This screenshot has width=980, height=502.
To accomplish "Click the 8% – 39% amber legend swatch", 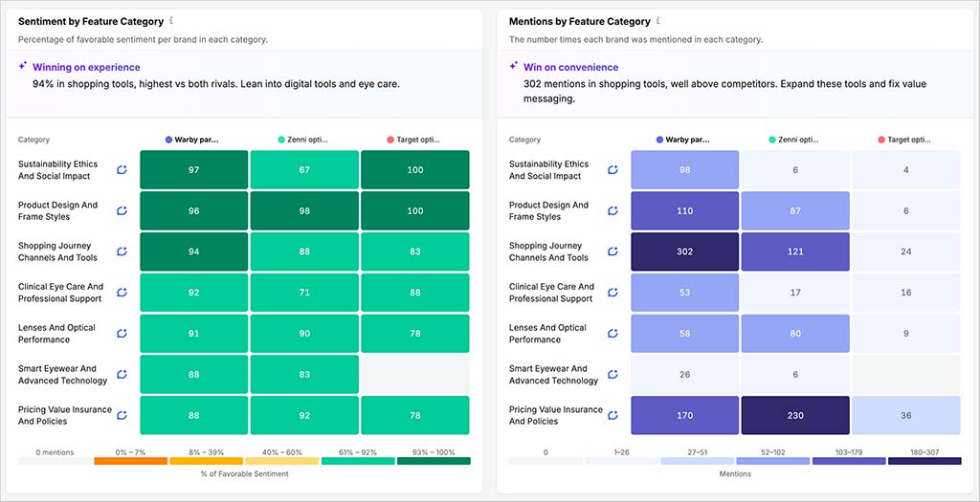I will [x=207, y=461].
